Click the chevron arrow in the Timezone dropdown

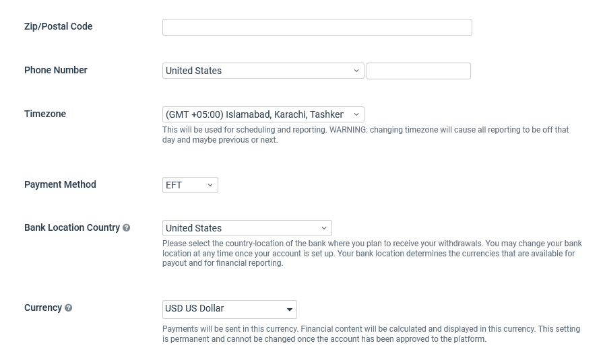point(356,114)
